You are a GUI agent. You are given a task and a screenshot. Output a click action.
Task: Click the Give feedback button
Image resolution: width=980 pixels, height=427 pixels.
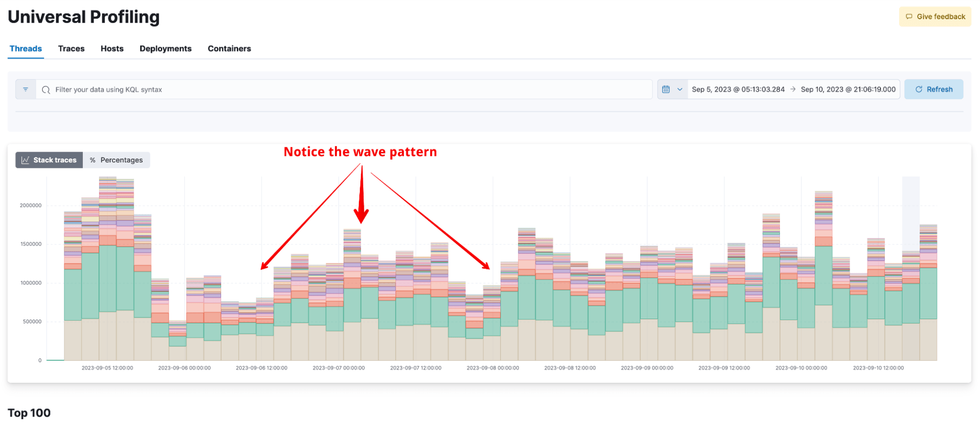[934, 17]
